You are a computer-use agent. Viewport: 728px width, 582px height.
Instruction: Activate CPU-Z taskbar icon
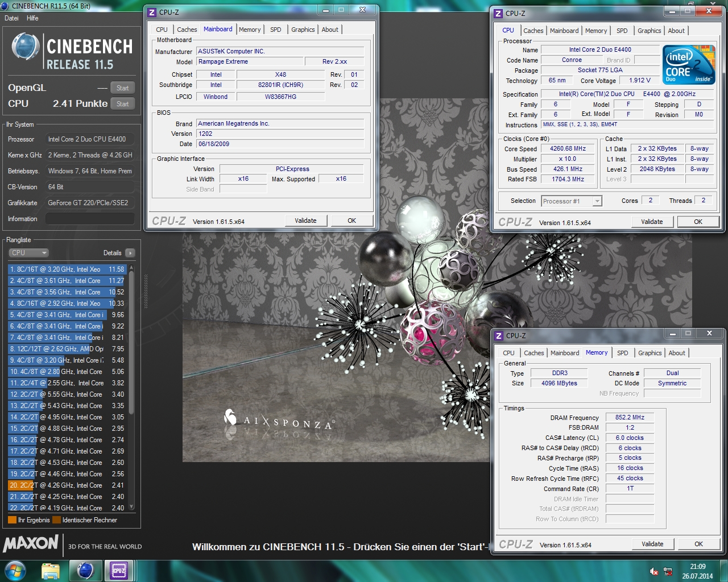pos(119,571)
